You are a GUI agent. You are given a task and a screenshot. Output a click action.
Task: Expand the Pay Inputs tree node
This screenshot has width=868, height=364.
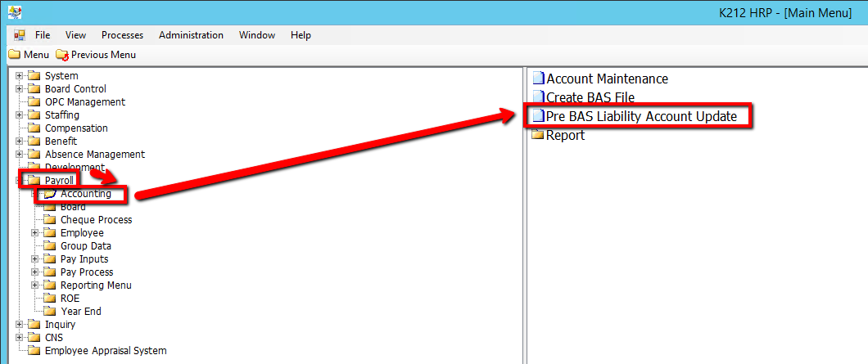34,259
